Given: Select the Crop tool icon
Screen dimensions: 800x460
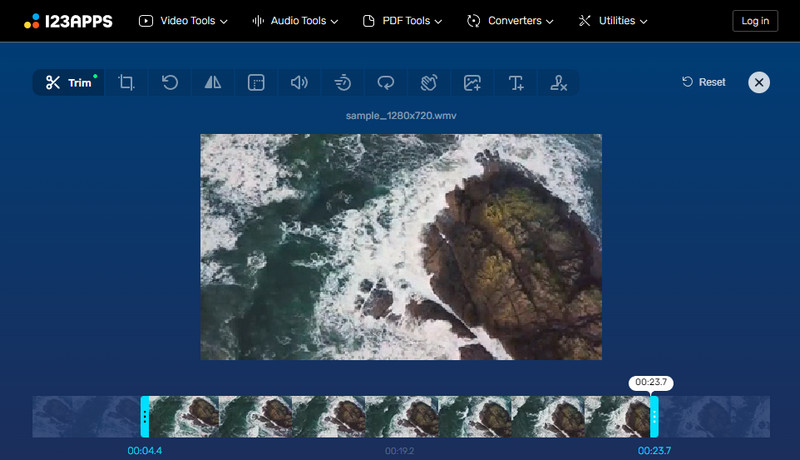Looking at the screenshot, I should (127, 83).
